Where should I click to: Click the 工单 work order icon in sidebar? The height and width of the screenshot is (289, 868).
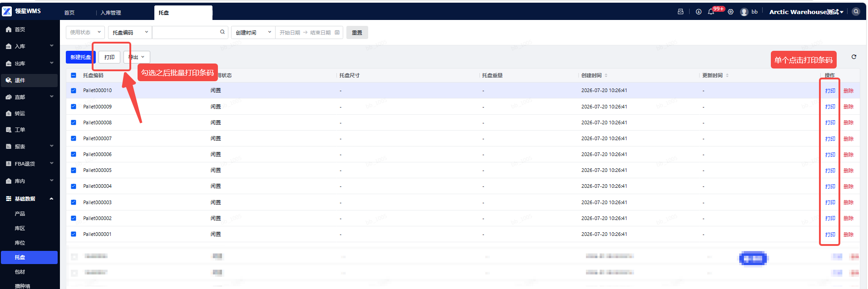[x=9, y=130]
